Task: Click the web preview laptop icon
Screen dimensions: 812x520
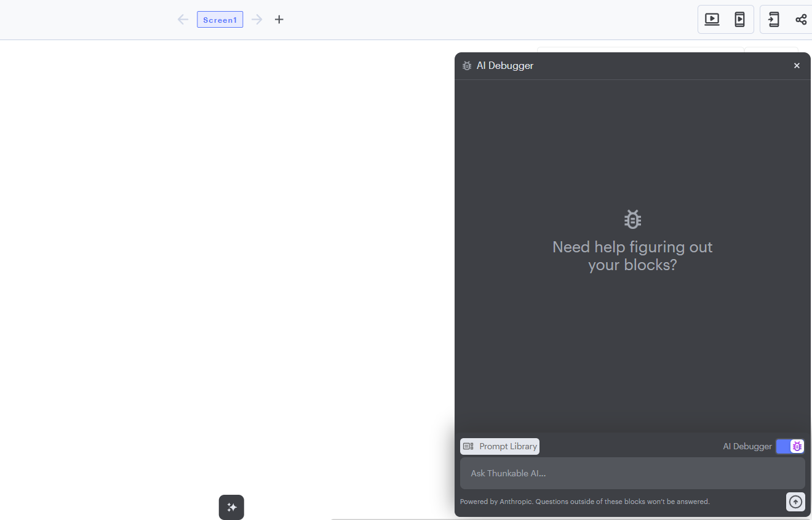Action: tap(712, 20)
